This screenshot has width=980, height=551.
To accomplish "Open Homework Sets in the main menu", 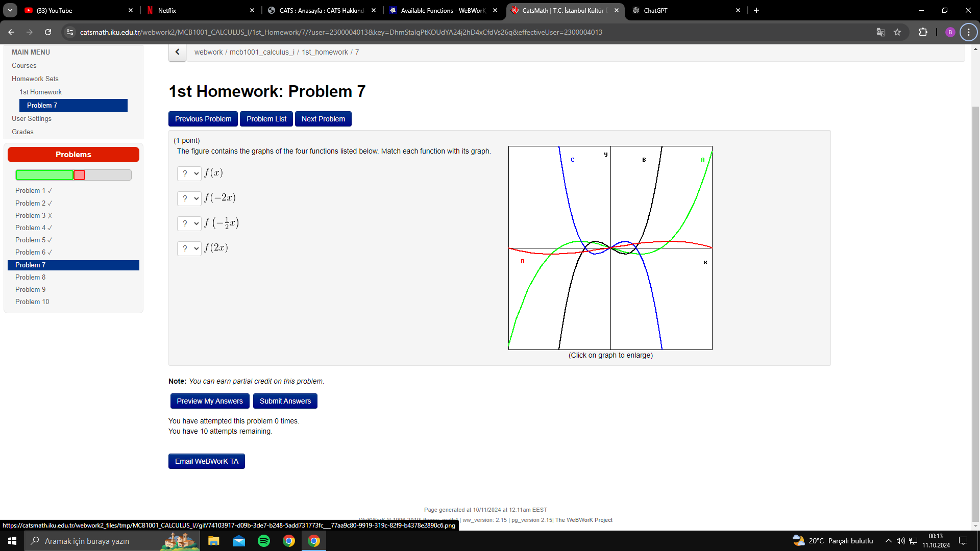I will (x=35, y=79).
